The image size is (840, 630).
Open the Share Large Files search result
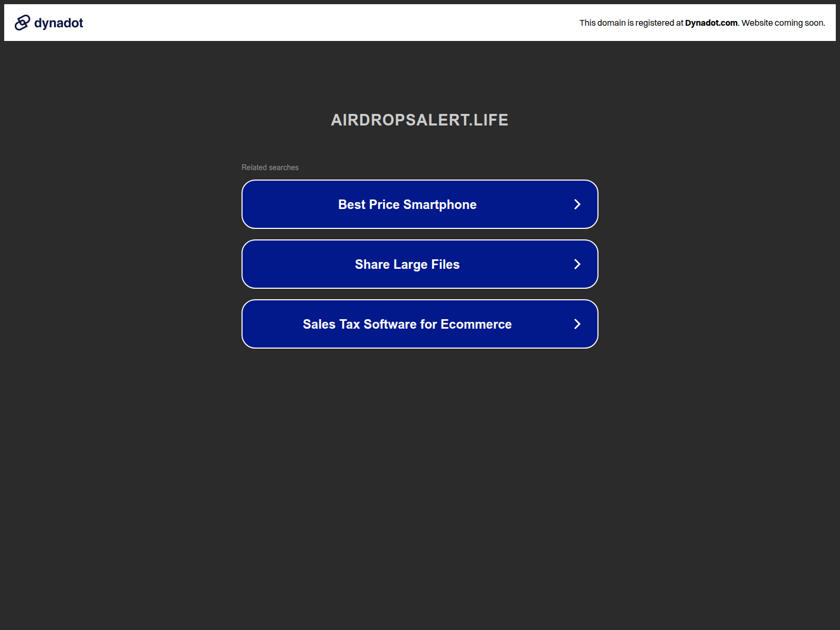pyautogui.click(x=407, y=264)
